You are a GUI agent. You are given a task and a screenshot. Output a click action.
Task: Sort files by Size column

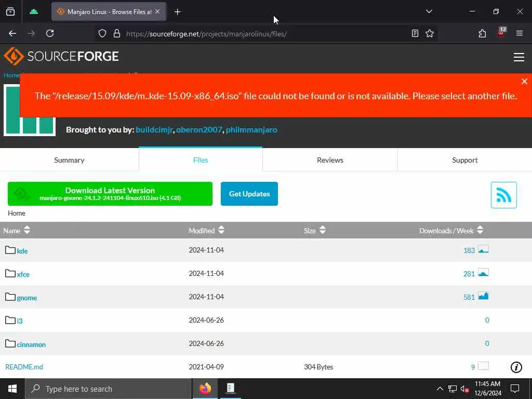314,230
